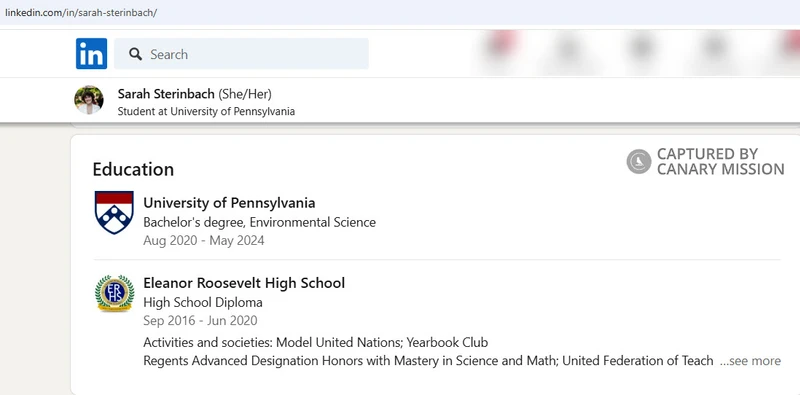Screen dimensions: 800x395
Task: Click the "High School Diploma" degree text
Action: 203,302
